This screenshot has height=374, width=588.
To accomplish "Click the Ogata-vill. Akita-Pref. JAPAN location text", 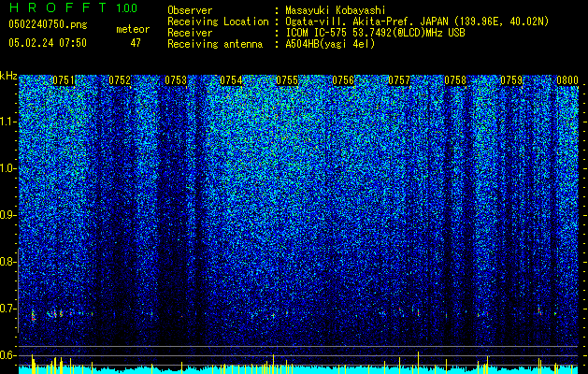I will (417, 22).
